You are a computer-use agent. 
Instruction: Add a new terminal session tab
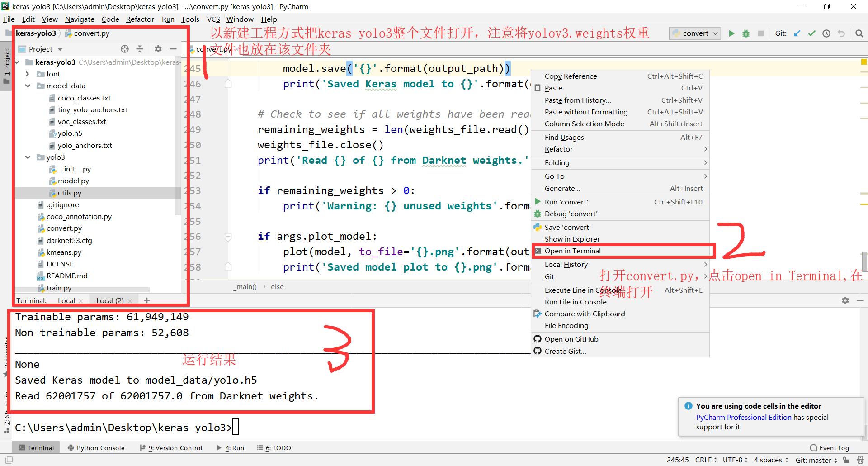(146, 300)
